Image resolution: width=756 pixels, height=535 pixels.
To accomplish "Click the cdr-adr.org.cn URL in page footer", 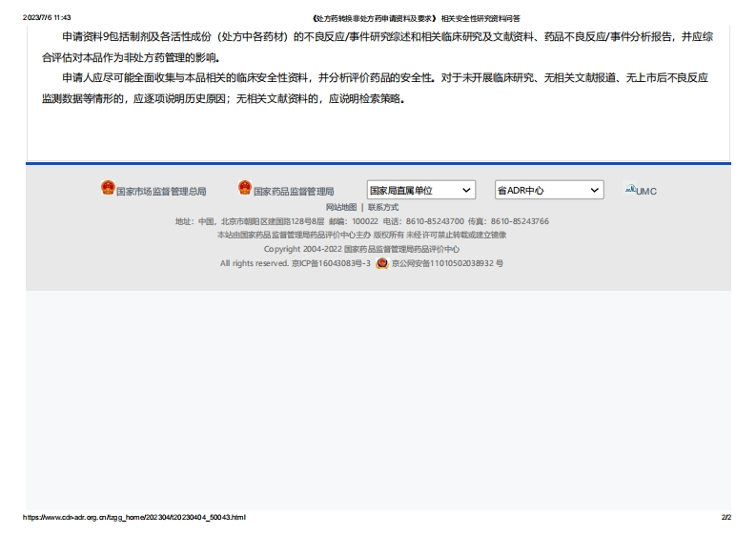I will click(x=134, y=518).
